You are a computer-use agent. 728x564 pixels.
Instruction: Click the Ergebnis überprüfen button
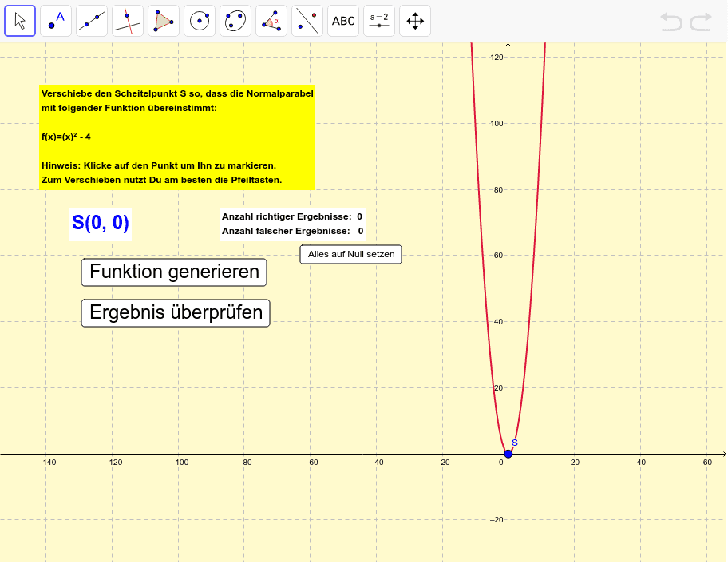tap(176, 312)
